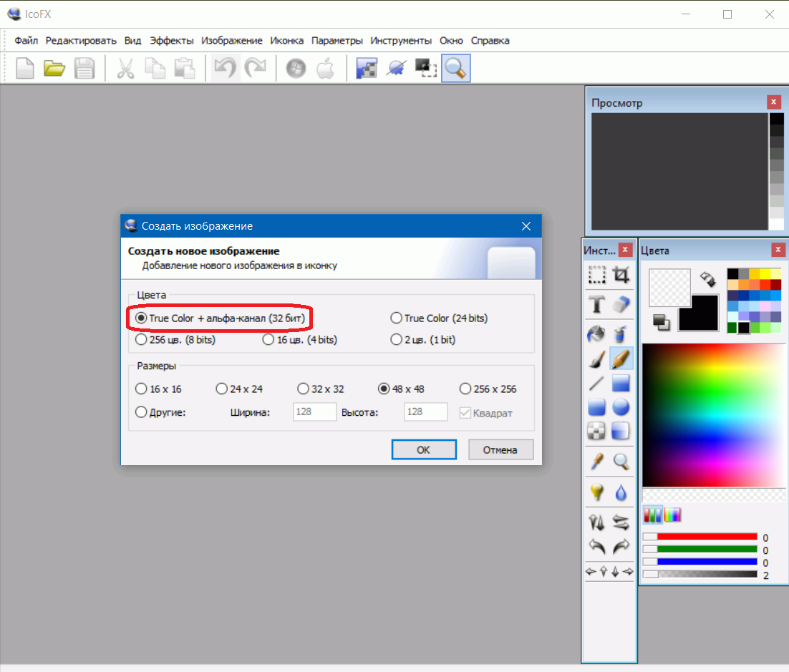Viewport: 789px width, 672px height.
Task: Close the Цвета panel
Action: click(x=778, y=250)
